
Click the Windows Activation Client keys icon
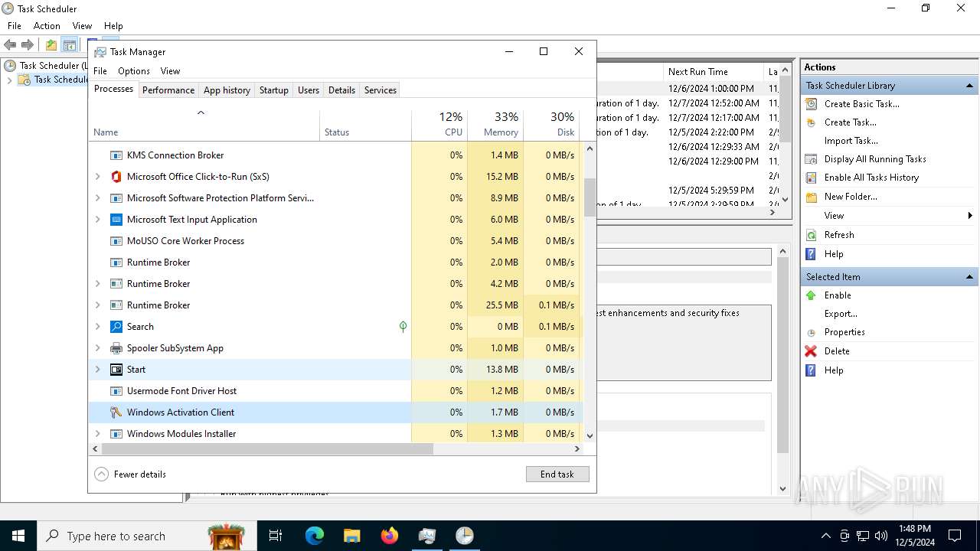[x=116, y=412]
